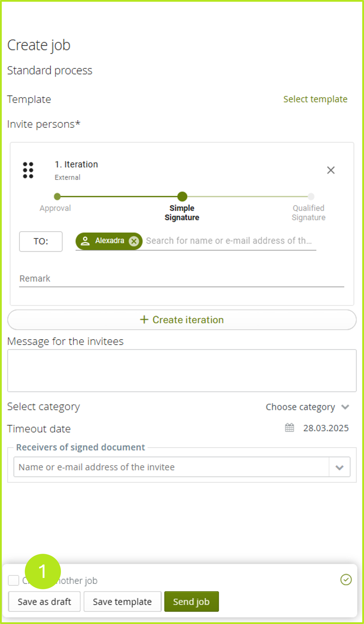The image size is (364, 624).
Task: Click the person icon in Alexadra chip
Action: click(x=85, y=241)
